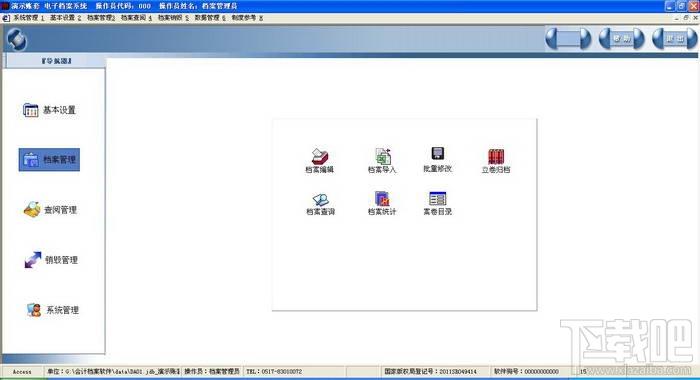Select 查阅管理 in the navigation sidebar
700x380 pixels.
50,209
